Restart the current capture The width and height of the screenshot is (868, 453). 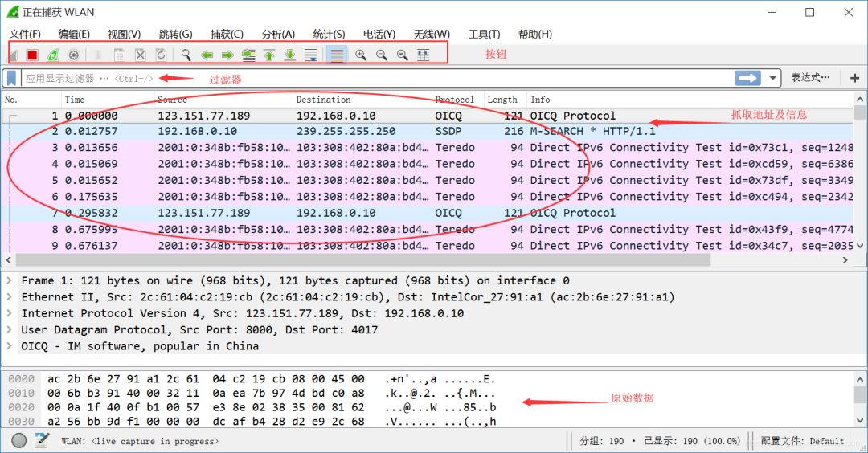pos(52,55)
